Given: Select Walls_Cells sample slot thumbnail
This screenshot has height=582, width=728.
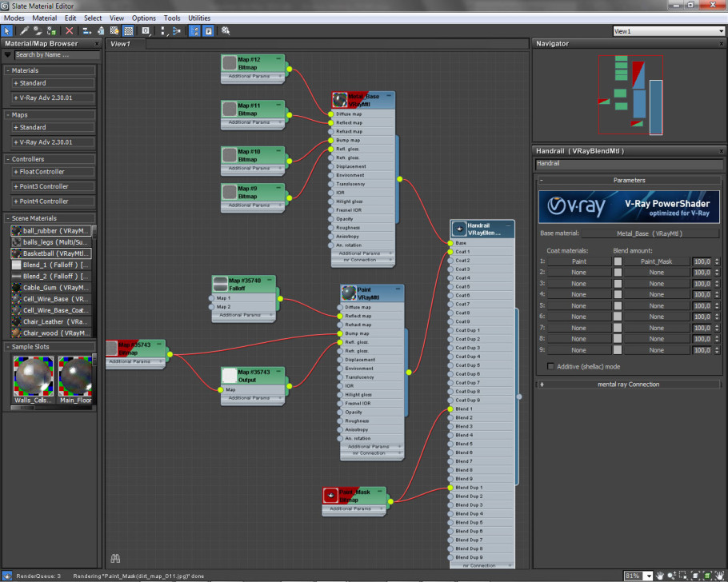Looking at the screenshot, I should click(33, 377).
